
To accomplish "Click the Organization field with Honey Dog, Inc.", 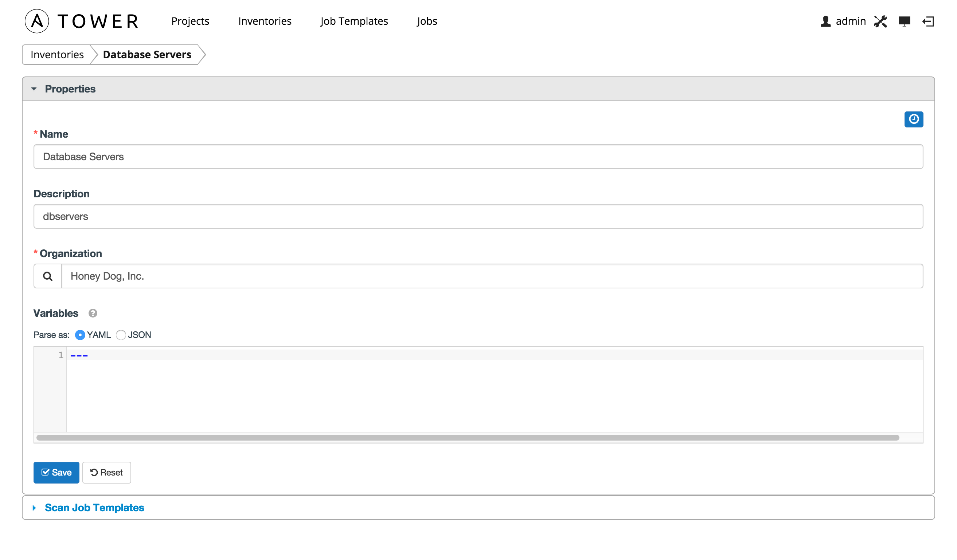I will 492,276.
